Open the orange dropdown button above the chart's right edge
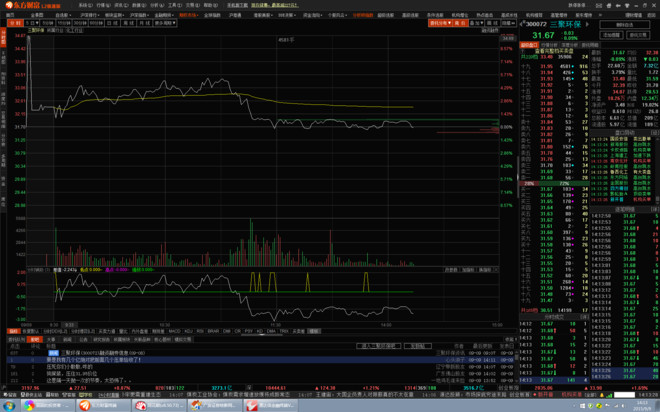 click(x=441, y=23)
